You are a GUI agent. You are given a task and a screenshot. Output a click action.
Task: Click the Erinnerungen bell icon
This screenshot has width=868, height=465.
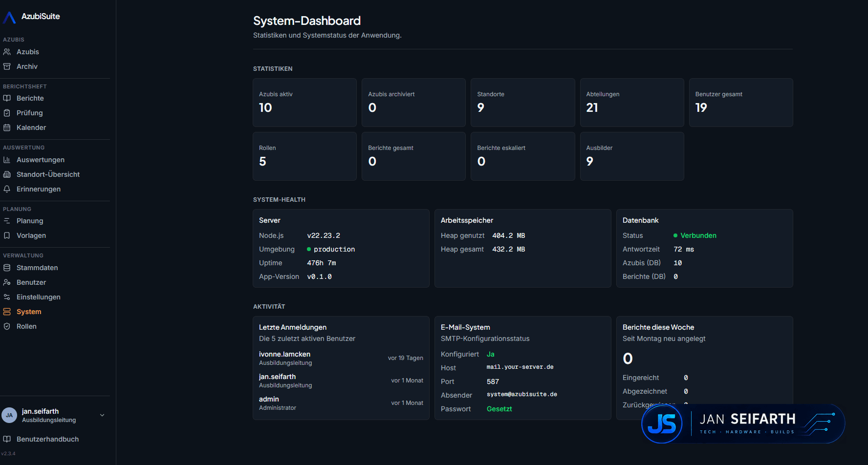7,189
